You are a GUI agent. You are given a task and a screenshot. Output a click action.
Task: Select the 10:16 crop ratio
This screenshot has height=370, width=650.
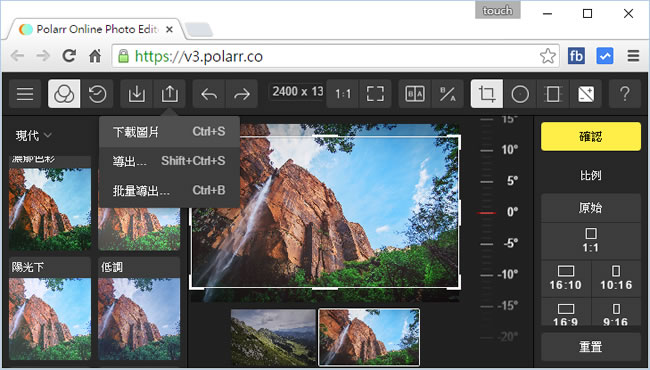tap(616, 278)
